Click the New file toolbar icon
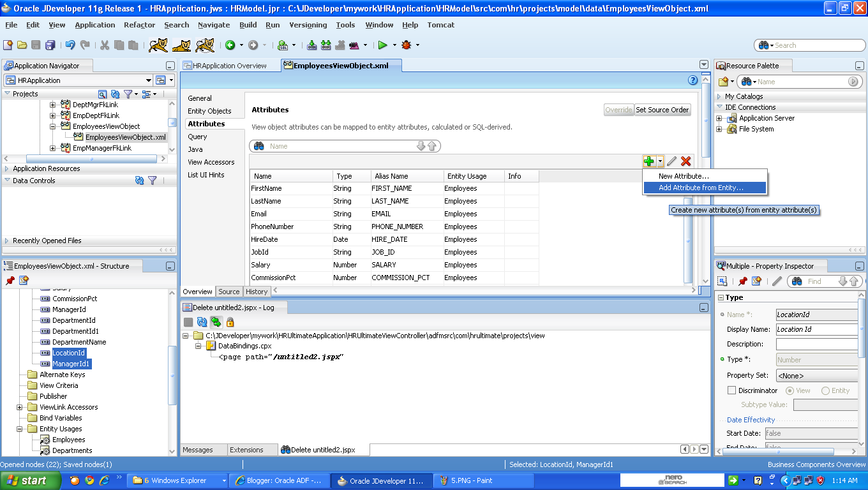Viewport: 868px width, 490px height. [8, 45]
